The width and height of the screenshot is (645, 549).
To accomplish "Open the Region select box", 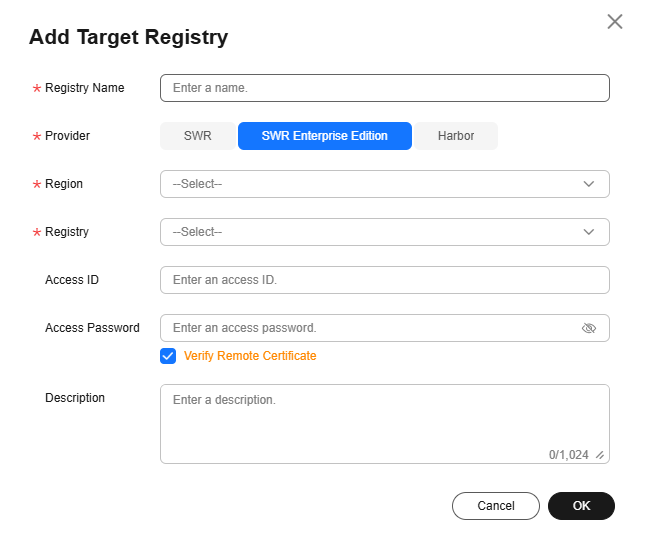I will [x=385, y=184].
